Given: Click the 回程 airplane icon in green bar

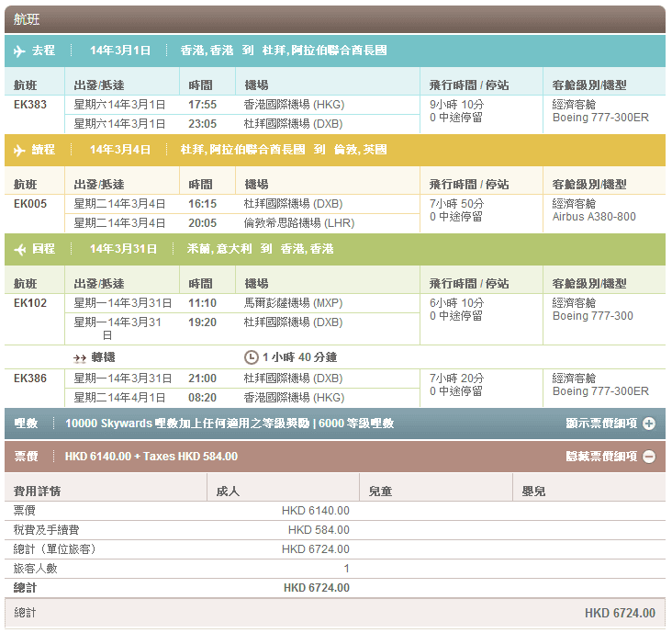Looking at the screenshot, I should pyautogui.click(x=19, y=249).
